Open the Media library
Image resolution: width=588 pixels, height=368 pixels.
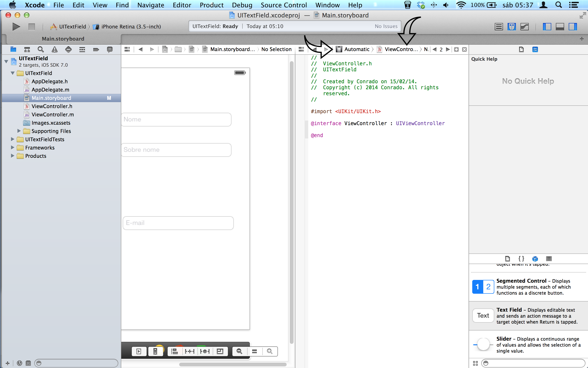click(x=549, y=259)
